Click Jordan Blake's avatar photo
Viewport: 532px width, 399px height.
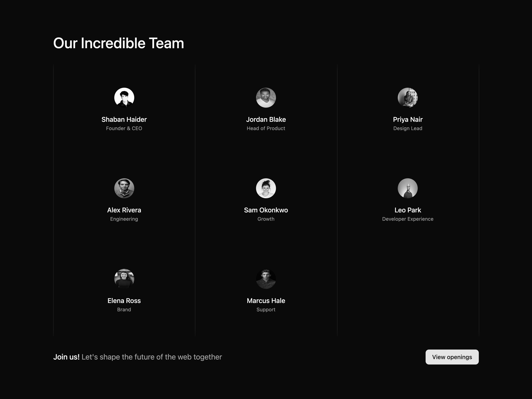click(x=266, y=98)
